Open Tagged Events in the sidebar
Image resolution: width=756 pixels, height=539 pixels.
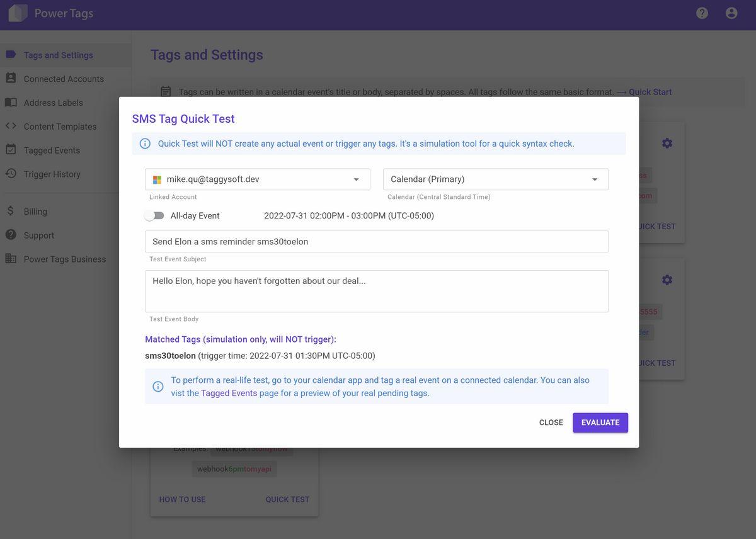[x=66, y=150]
